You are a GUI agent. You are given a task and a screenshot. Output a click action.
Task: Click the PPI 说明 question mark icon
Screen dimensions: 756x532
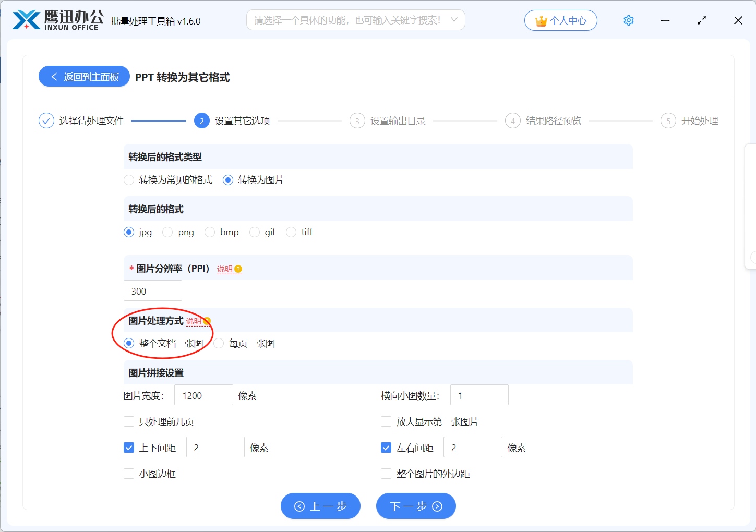pyautogui.click(x=238, y=269)
